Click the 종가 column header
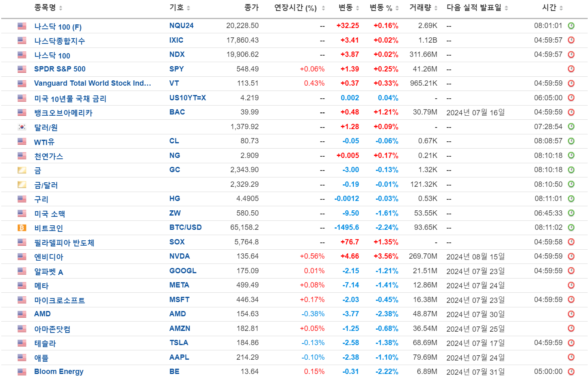Image resolution: width=588 pixels, height=378 pixels. coord(251,8)
